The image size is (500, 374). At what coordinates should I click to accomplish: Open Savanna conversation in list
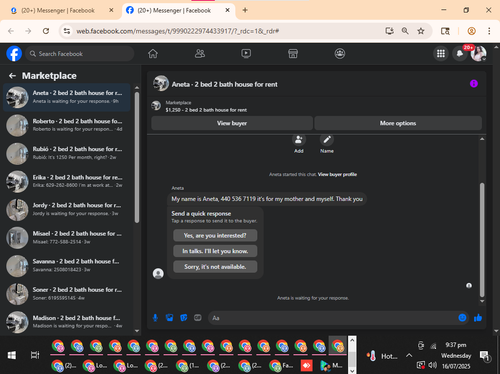tap(67, 266)
